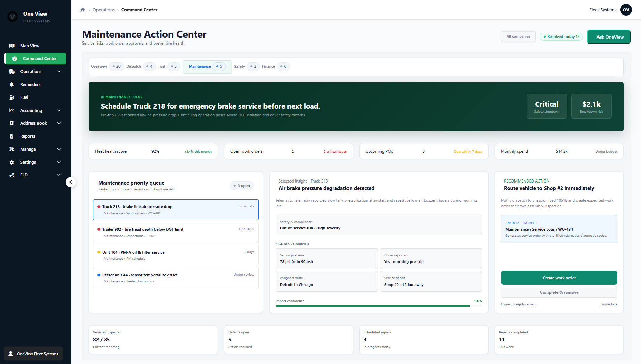641x364 pixels.
Task: Click Out-of-service risk High severity box
Action: coord(379,225)
